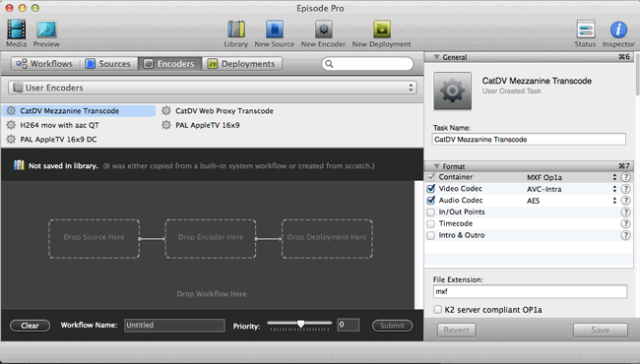Click the Library toolbar icon
This screenshot has width=640, height=364.
point(236,30)
